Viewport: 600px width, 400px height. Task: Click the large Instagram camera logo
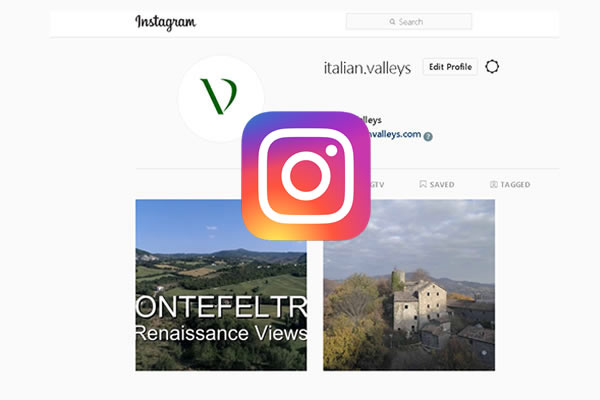306,176
